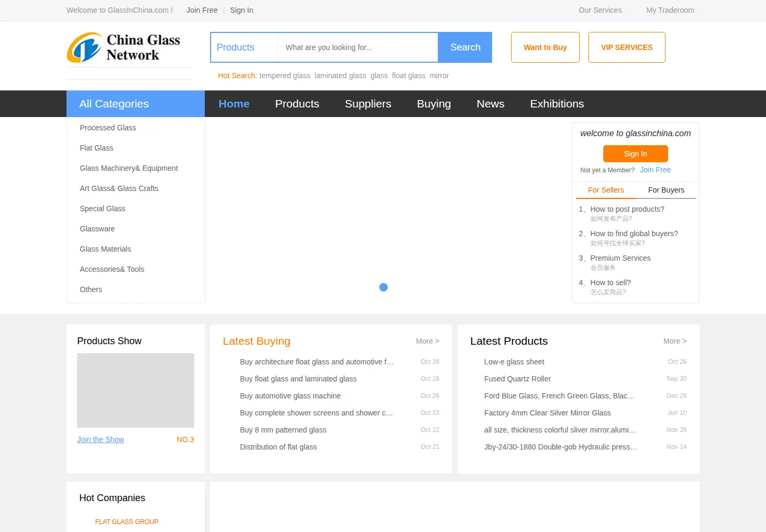The width and height of the screenshot is (766, 532).
Task: Switch to the For Buyers tab
Action: (666, 190)
